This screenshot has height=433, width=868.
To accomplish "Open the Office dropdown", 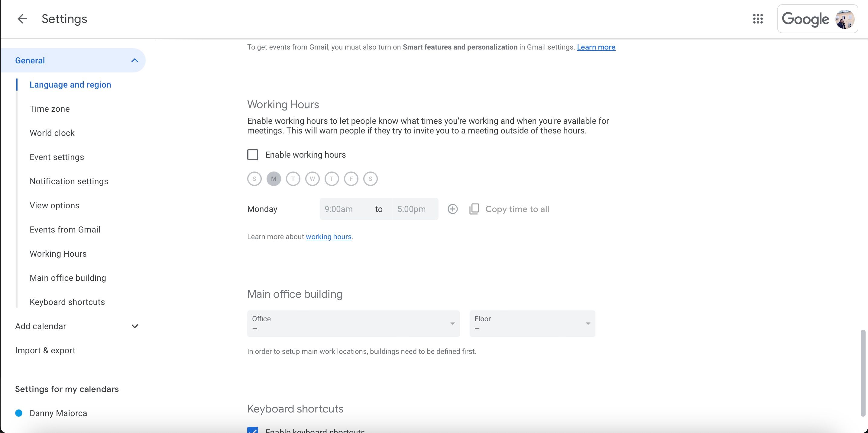I will pos(353,324).
